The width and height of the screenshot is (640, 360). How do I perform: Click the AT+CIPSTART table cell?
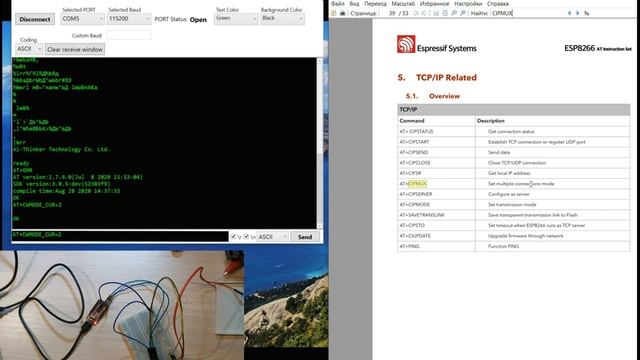[436, 142]
